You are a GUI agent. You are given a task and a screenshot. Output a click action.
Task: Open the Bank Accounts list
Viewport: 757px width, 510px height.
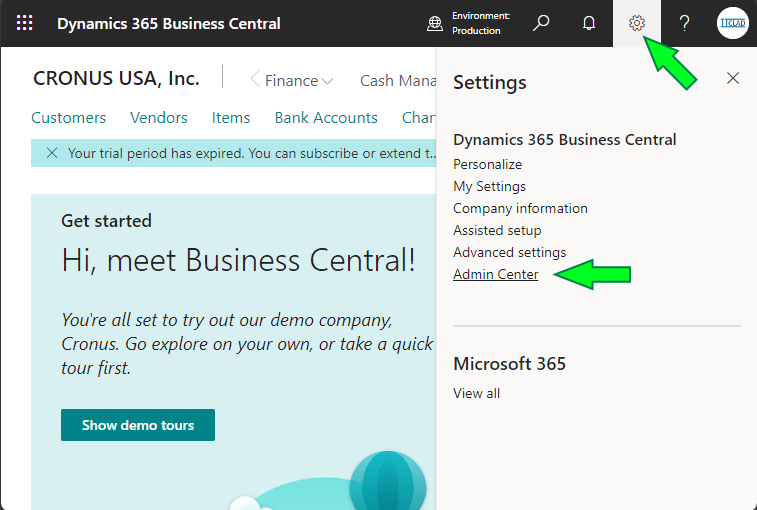click(326, 117)
